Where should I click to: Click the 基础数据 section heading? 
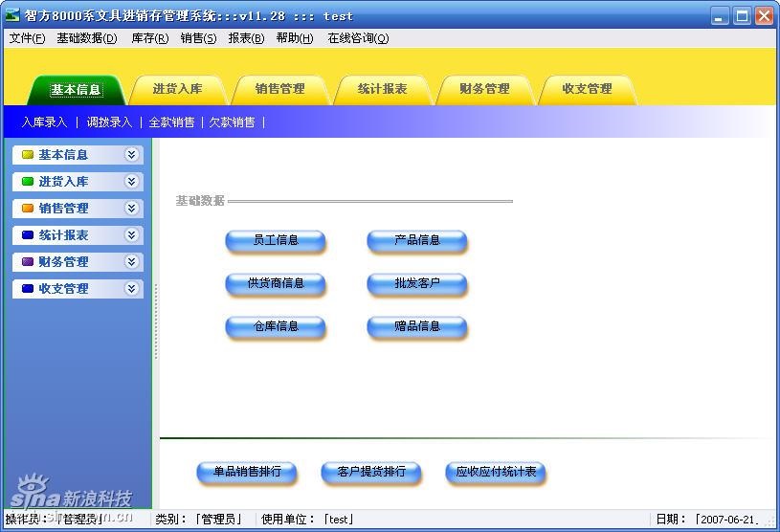[200, 201]
